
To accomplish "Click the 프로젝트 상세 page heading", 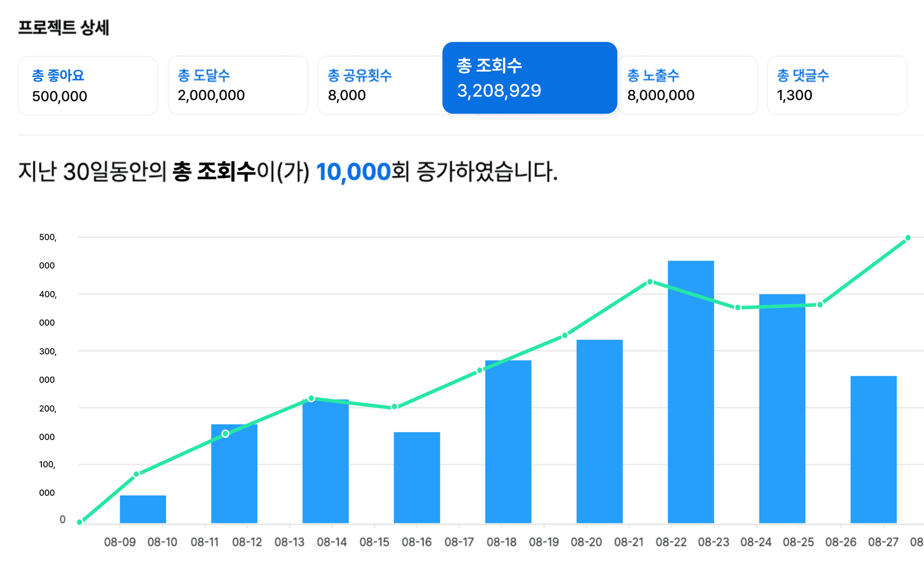I will 64,27.
